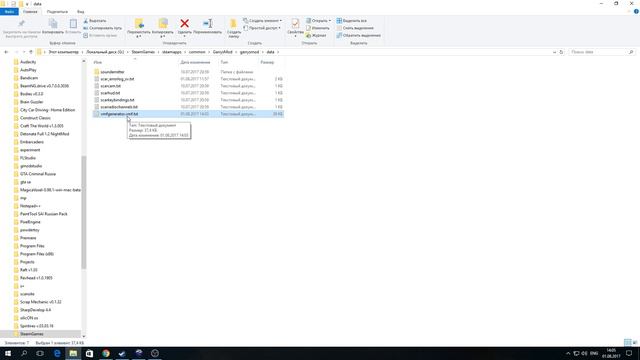
Task: Select the scarhud.txt file
Action: pyautogui.click(x=188, y=93)
